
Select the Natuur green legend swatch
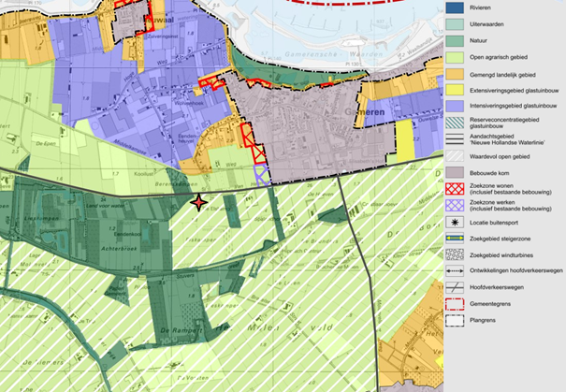tap(455, 41)
